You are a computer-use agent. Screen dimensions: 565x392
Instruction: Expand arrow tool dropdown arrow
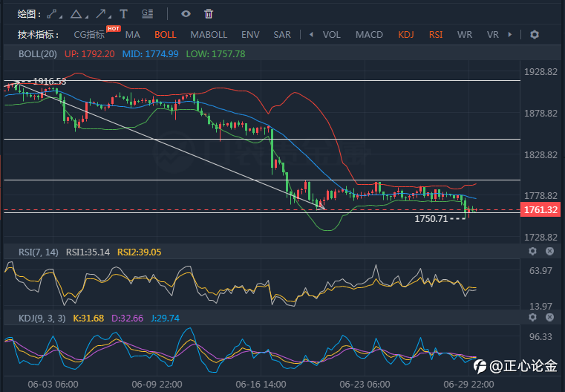[x=110, y=17]
